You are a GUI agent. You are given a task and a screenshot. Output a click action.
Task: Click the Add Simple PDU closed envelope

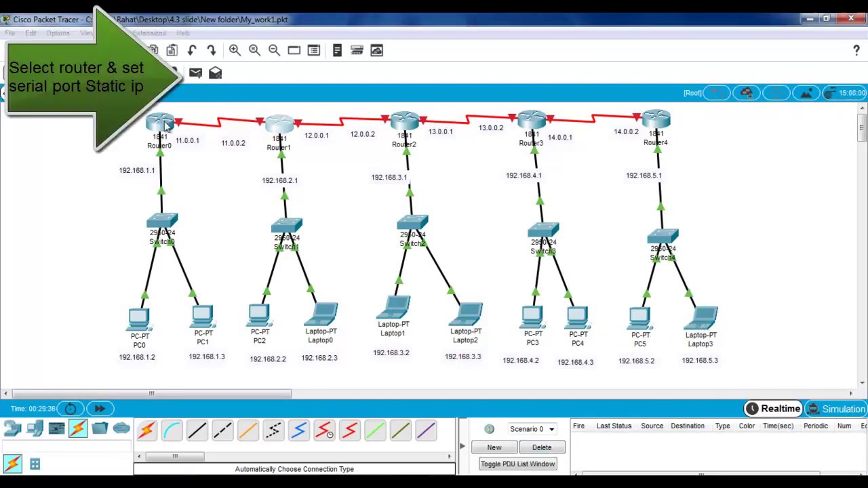click(x=195, y=73)
